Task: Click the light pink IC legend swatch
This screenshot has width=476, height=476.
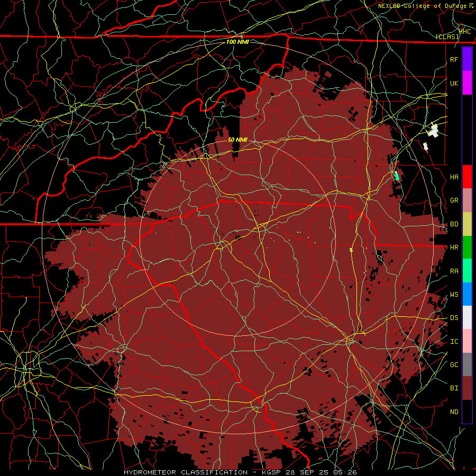Action: click(x=467, y=341)
